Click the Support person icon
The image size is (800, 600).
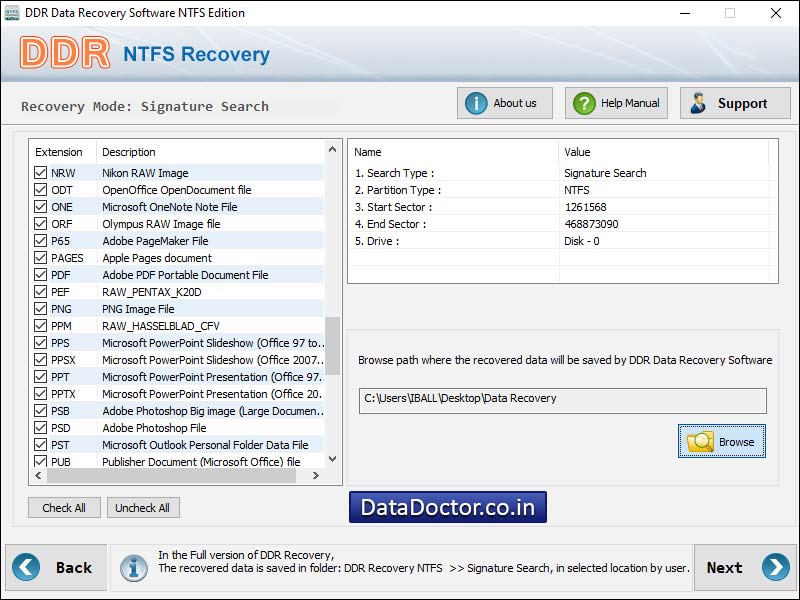coord(697,102)
